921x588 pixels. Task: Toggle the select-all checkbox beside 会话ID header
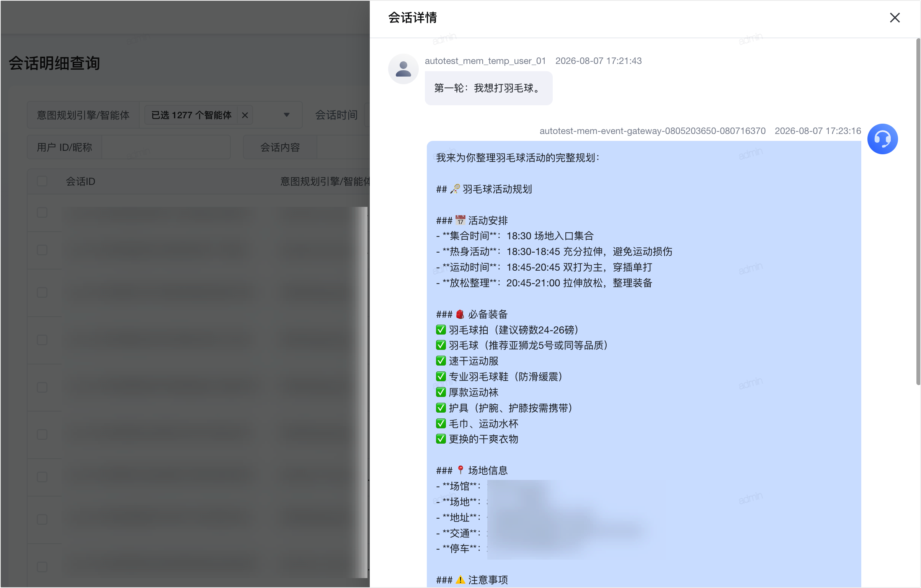(x=42, y=181)
